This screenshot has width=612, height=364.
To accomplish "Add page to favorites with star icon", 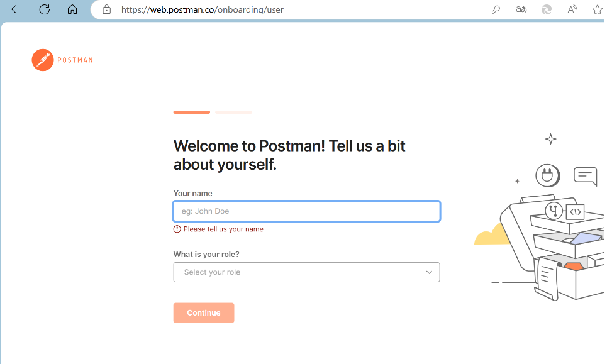I will pyautogui.click(x=596, y=9).
